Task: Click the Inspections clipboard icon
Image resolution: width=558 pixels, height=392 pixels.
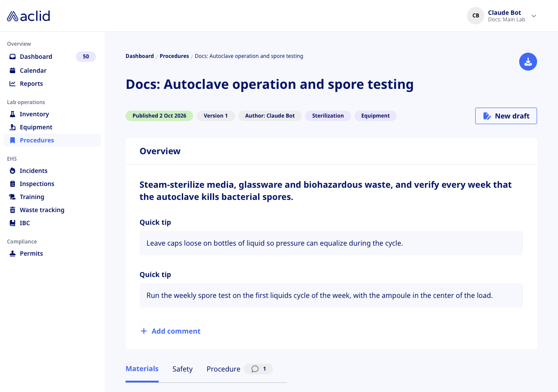Action: click(13, 184)
